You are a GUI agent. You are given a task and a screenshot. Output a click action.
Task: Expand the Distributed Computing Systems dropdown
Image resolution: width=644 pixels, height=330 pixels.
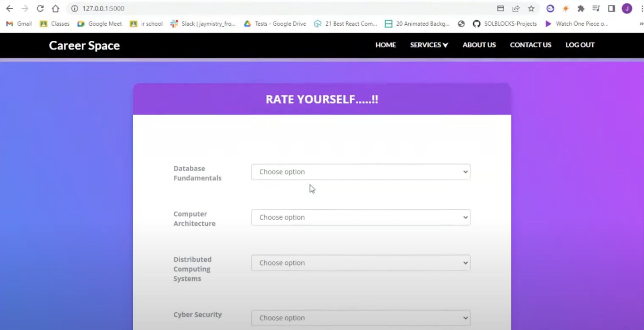click(x=361, y=263)
